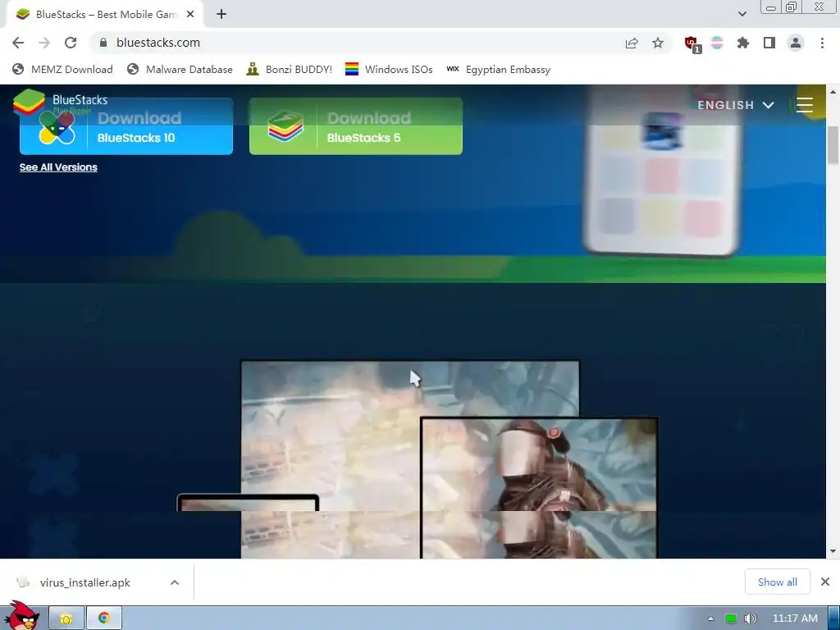
Task: Reload the bluestacks.com page
Action: pyautogui.click(x=71, y=43)
